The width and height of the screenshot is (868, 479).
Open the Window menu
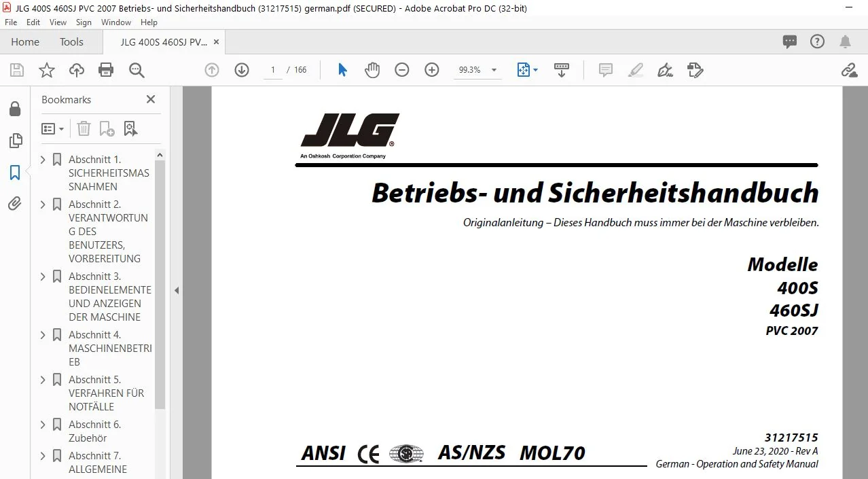[116, 22]
